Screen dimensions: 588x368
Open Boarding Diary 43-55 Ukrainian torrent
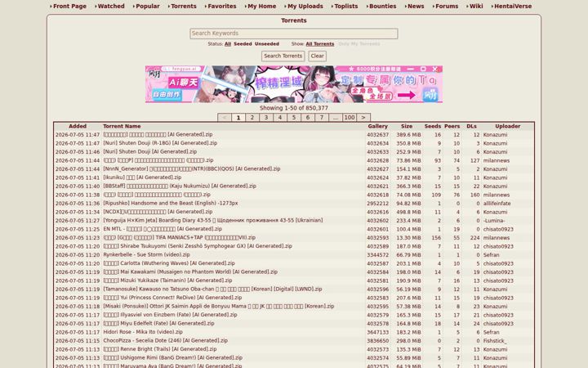pyautogui.click(x=213, y=221)
